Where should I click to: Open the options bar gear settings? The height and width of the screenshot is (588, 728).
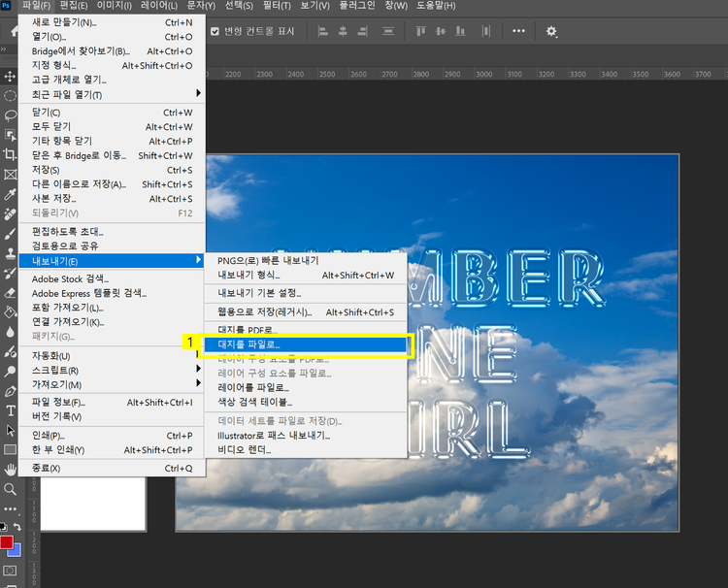pos(551,31)
